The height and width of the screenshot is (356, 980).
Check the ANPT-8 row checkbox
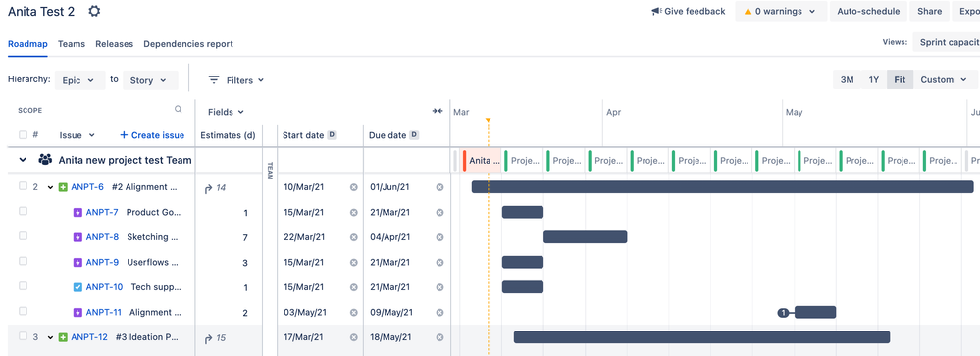24,236
